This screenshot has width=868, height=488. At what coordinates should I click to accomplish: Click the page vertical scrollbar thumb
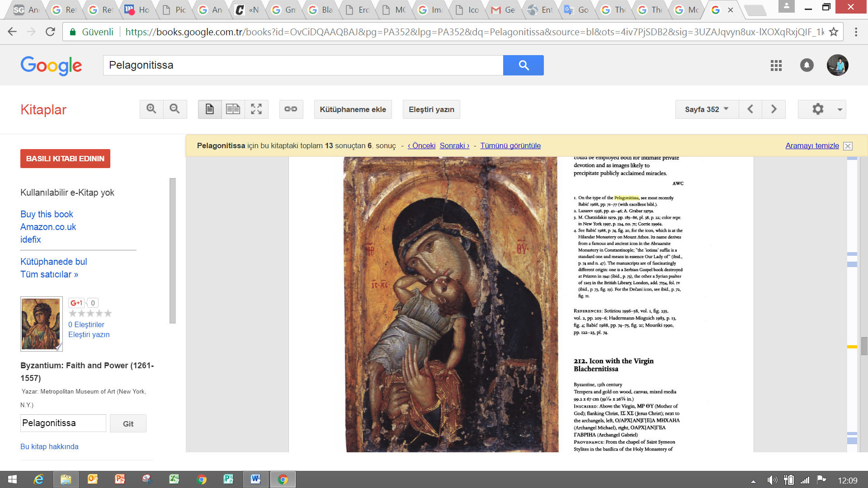click(x=864, y=346)
